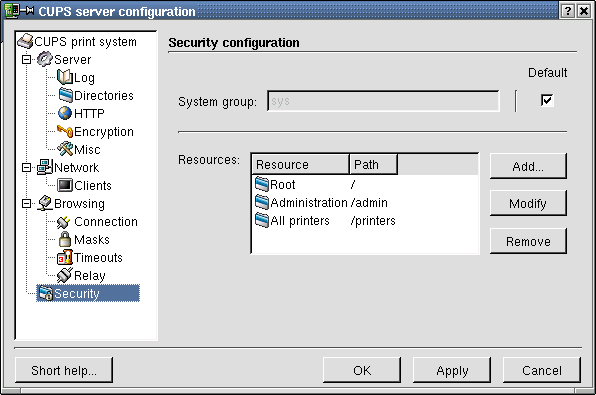Select the CUPS print system root label
The width and height of the screenshot is (596, 395).
(x=85, y=41)
